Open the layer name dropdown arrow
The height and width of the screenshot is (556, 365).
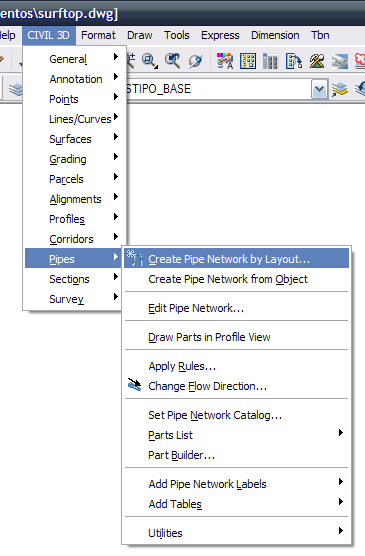[x=319, y=89]
